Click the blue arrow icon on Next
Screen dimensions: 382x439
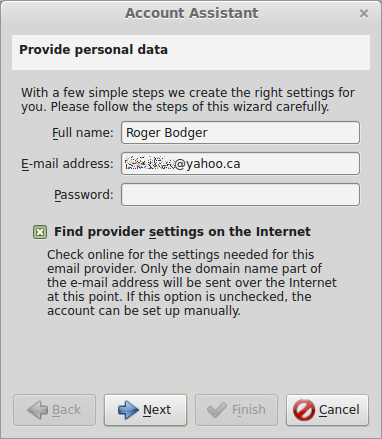(x=128, y=410)
